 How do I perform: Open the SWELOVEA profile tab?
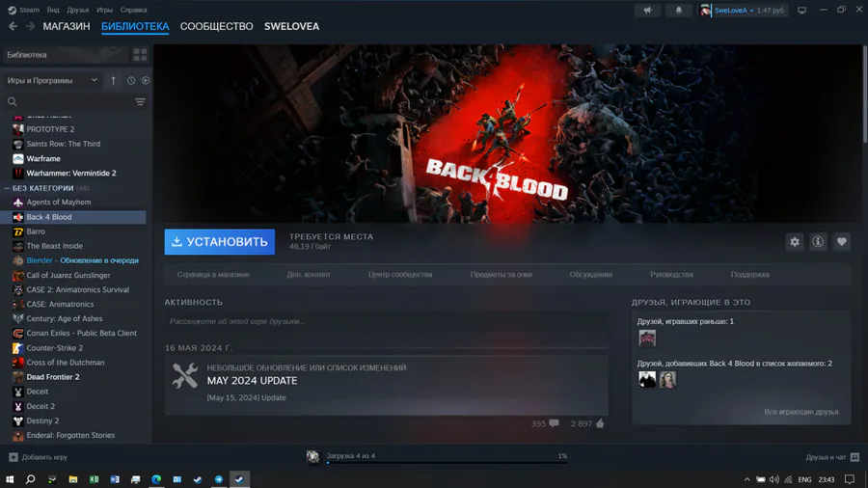pos(291,26)
